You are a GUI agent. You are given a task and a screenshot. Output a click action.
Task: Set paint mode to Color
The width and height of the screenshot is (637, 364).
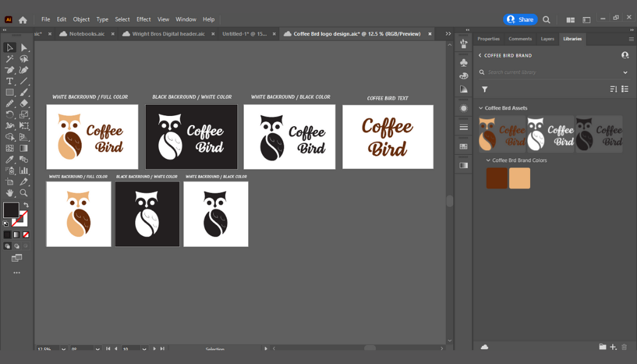tap(7, 235)
